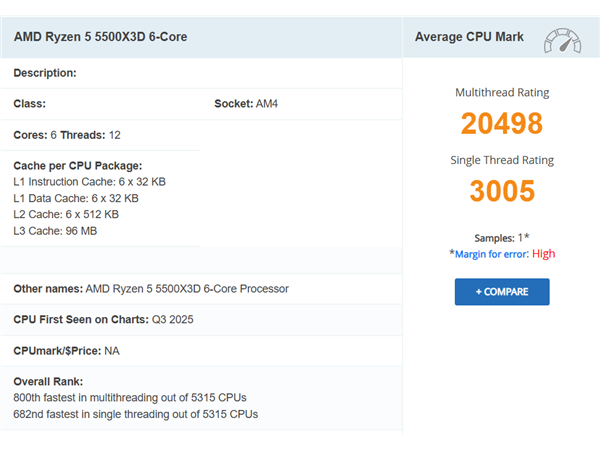Click the Class label
The image size is (600, 450).
(x=29, y=104)
